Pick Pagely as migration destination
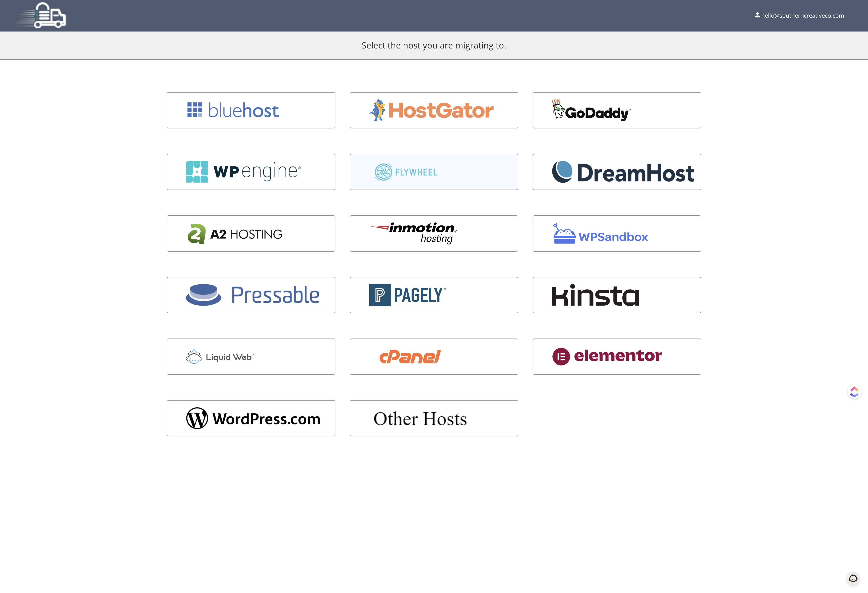The height and width of the screenshot is (593, 868). (x=434, y=295)
